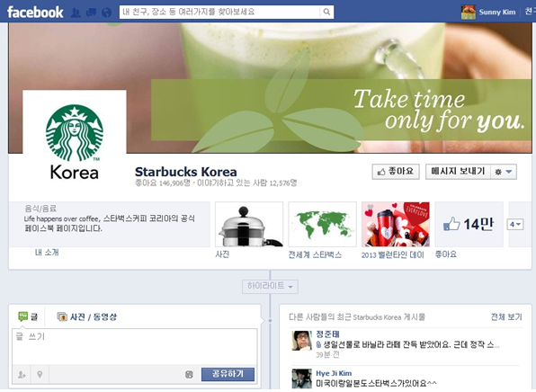Click the 공유하기 share button
The width and height of the screenshot is (536, 392).
[228, 374]
